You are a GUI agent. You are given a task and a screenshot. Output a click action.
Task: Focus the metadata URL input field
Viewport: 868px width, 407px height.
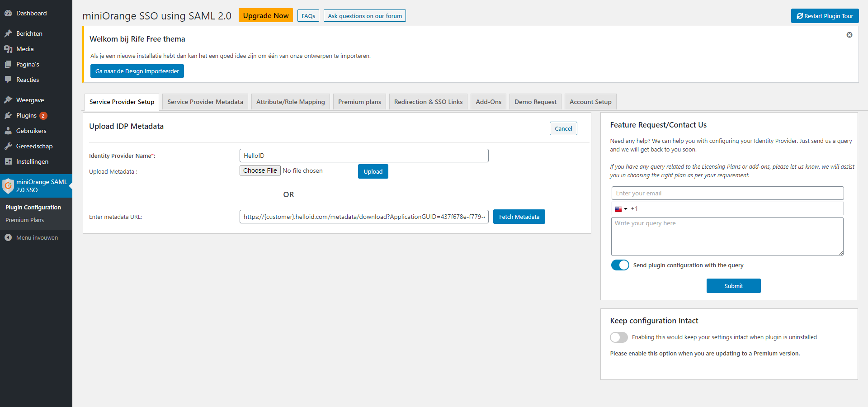[364, 217]
